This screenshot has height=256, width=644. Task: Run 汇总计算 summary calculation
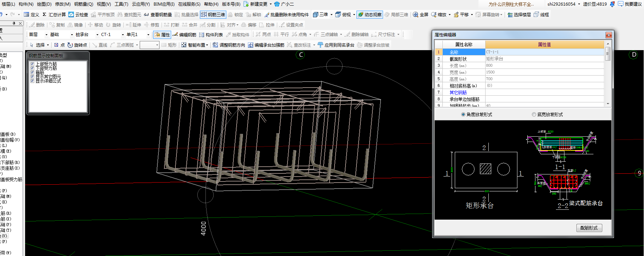54,14
